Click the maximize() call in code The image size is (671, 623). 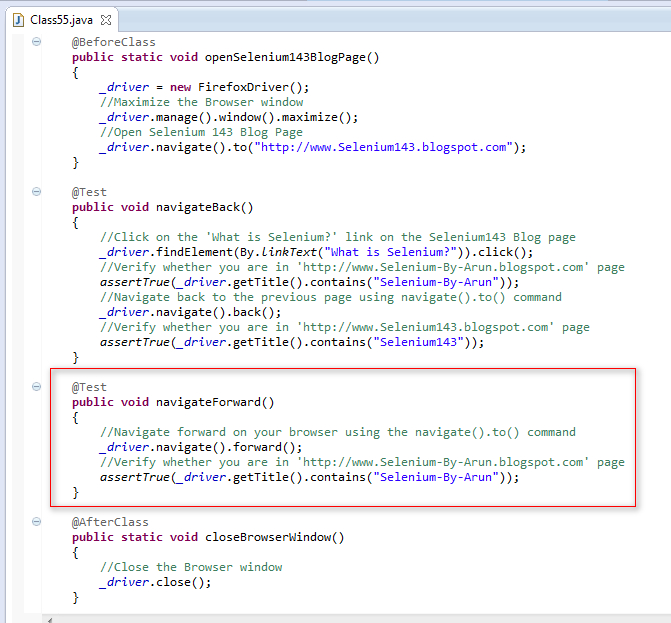point(316,117)
